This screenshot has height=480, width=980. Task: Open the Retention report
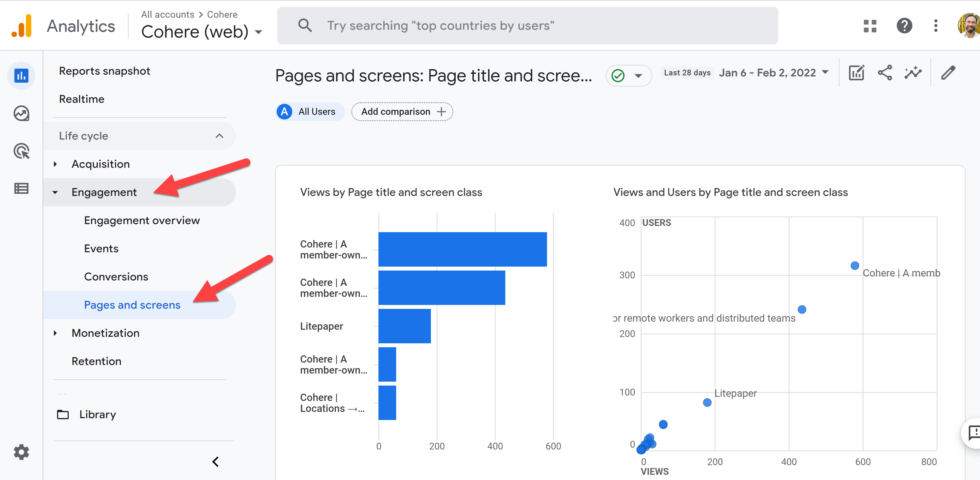(x=97, y=361)
